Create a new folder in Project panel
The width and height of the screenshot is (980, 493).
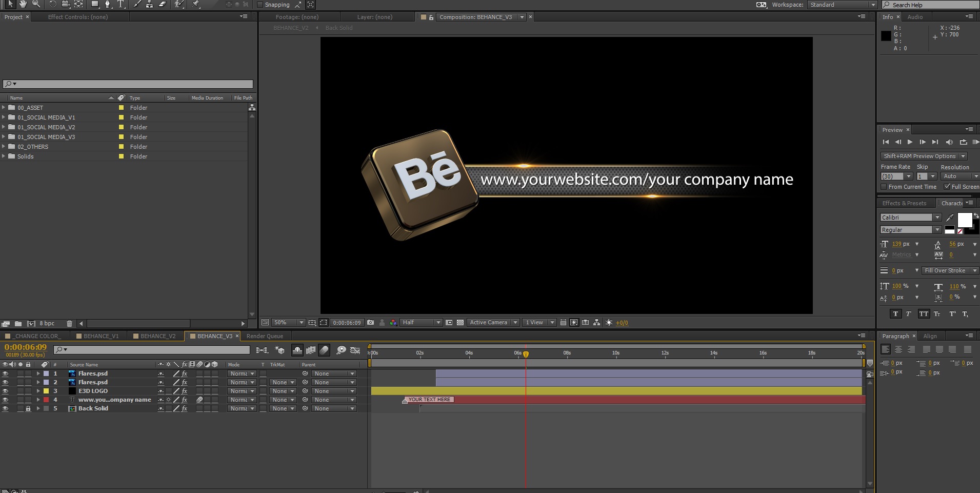pos(18,324)
